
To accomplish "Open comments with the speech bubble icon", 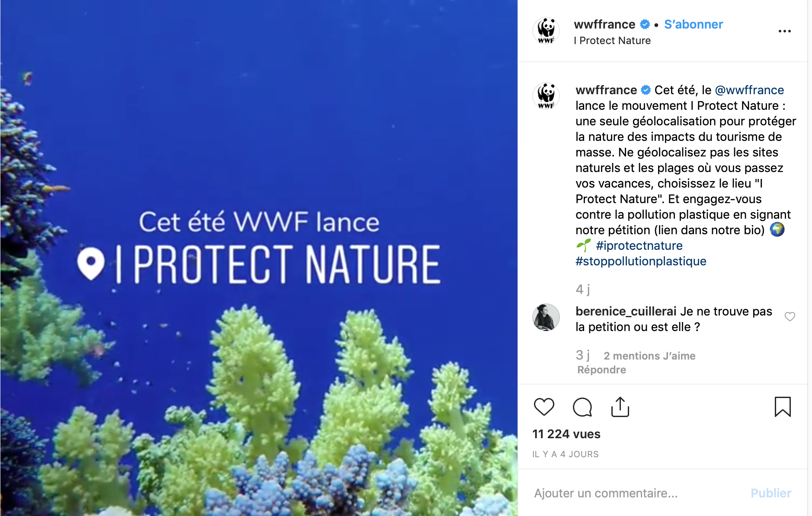I will (582, 407).
